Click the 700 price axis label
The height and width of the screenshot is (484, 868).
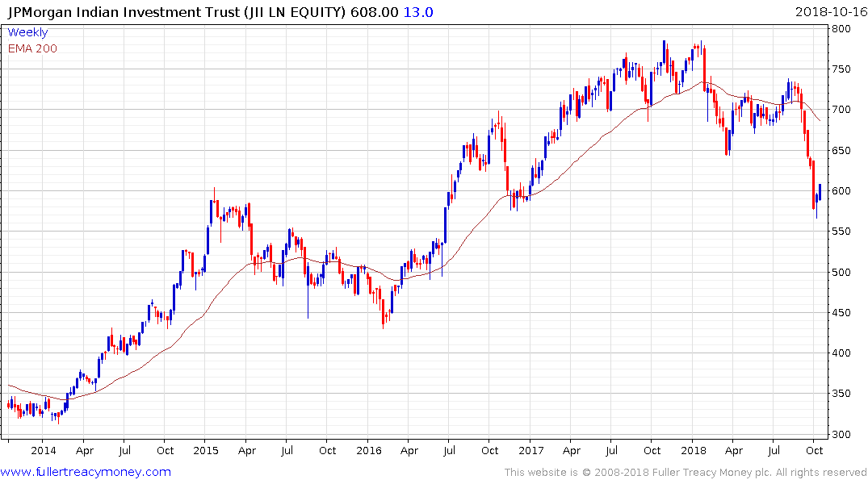tap(841, 110)
